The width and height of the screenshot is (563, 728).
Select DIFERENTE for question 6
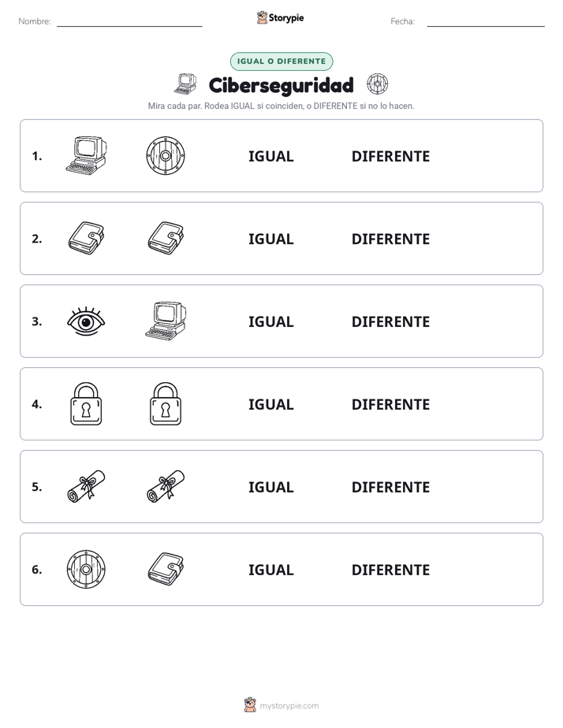[x=390, y=570]
